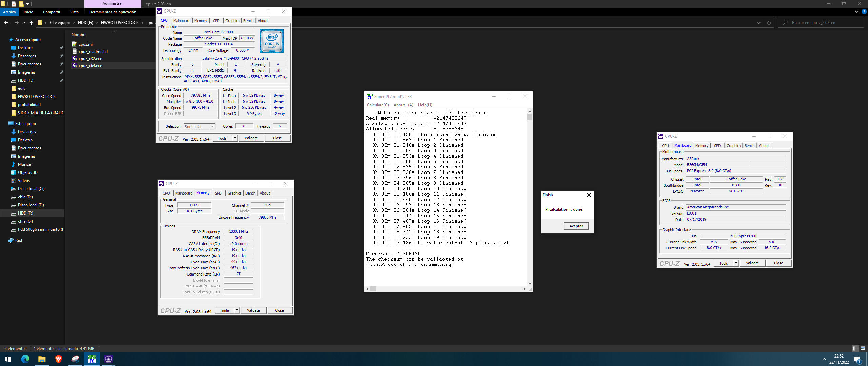
Task: Open File Explorer taskbar icon
Action: [x=42, y=359]
